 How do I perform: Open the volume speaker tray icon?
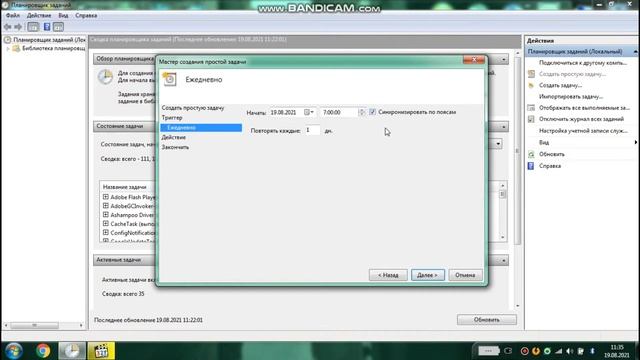(569, 351)
